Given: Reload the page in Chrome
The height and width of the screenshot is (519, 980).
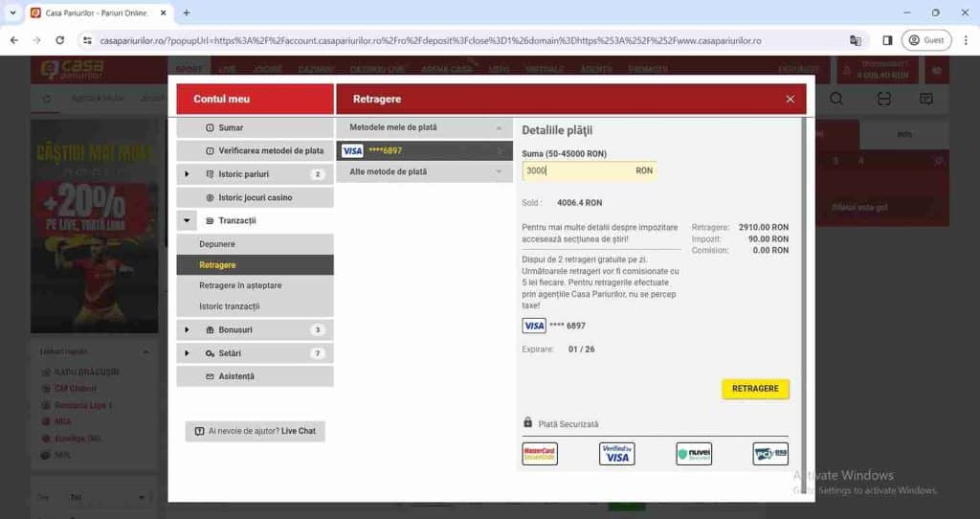Looking at the screenshot, I should [x=59, y=40].
